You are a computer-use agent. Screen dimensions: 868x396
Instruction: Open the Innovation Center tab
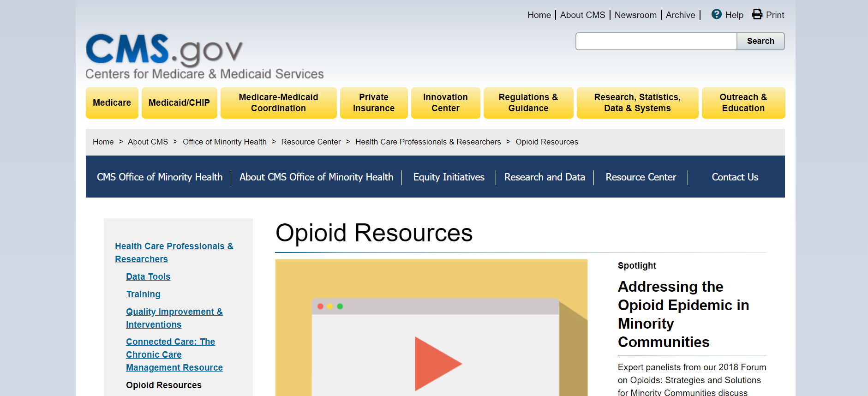[445, 103]
